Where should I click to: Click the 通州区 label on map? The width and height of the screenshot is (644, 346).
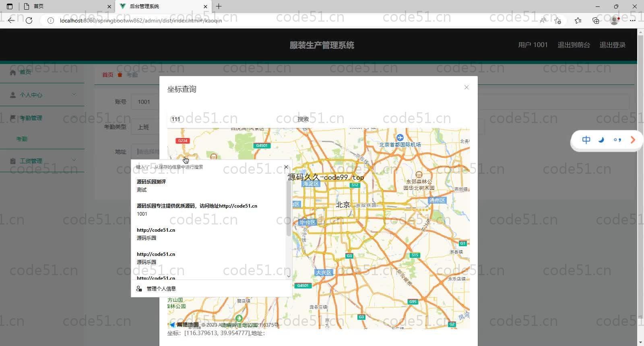coord(437,200)
